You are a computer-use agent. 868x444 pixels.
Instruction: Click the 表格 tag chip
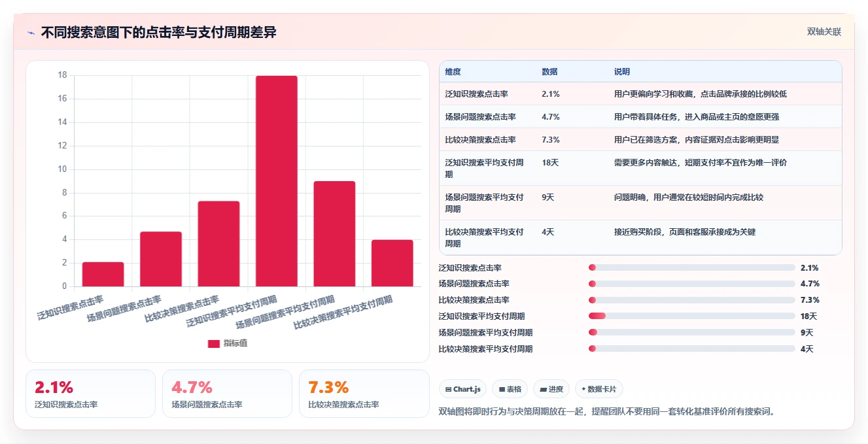point(510,389)
